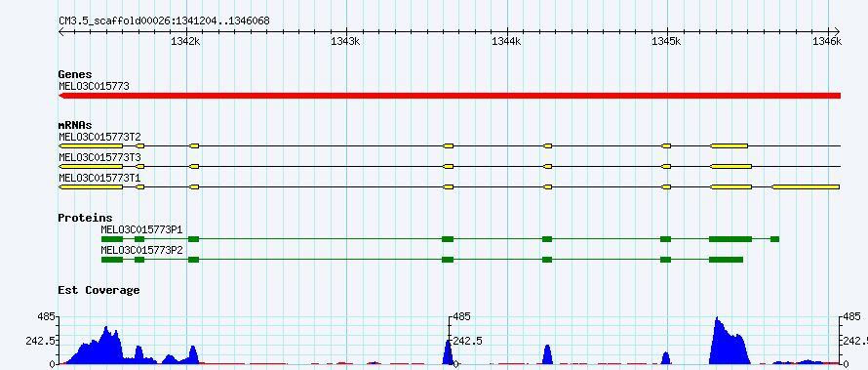Click the last small green block of MELO3C015773P1

click(774, 239)
